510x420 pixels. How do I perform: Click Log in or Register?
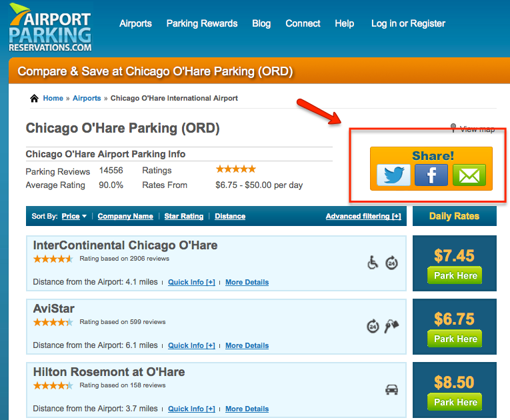[x=408, y=23]
